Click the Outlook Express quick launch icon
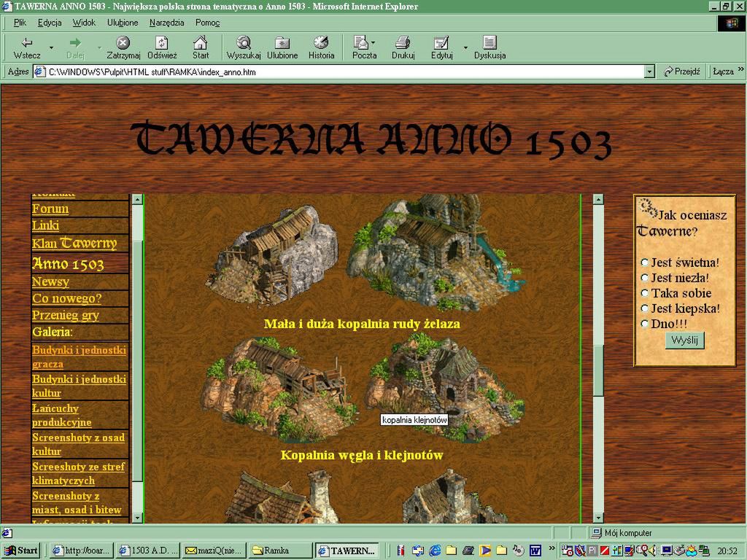 point(418,551)
